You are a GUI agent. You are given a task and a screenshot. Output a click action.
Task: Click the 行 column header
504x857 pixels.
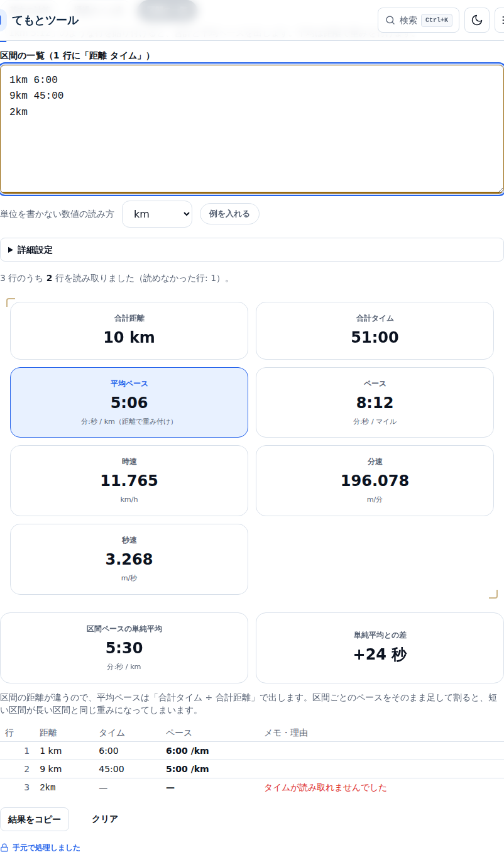click(x=9, y=733)
